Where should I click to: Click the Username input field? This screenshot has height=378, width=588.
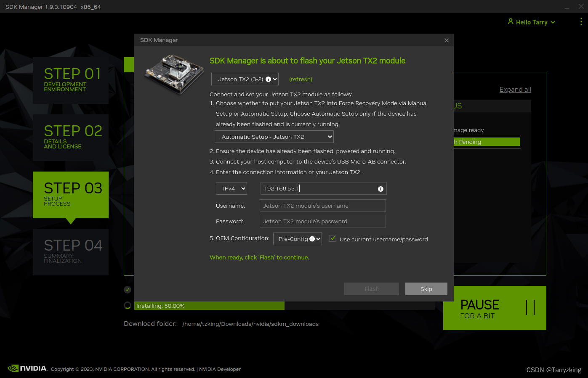tap(323, 206)
